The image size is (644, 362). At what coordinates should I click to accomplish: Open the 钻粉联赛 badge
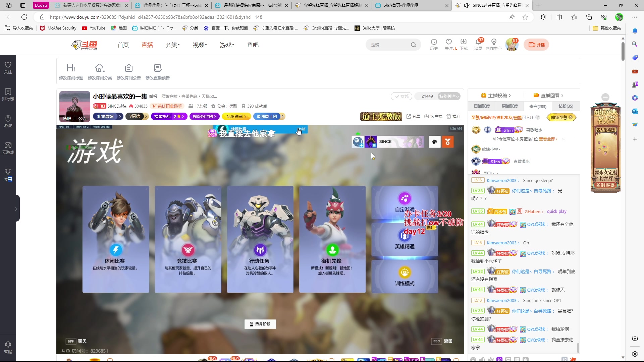pos(236,116)
